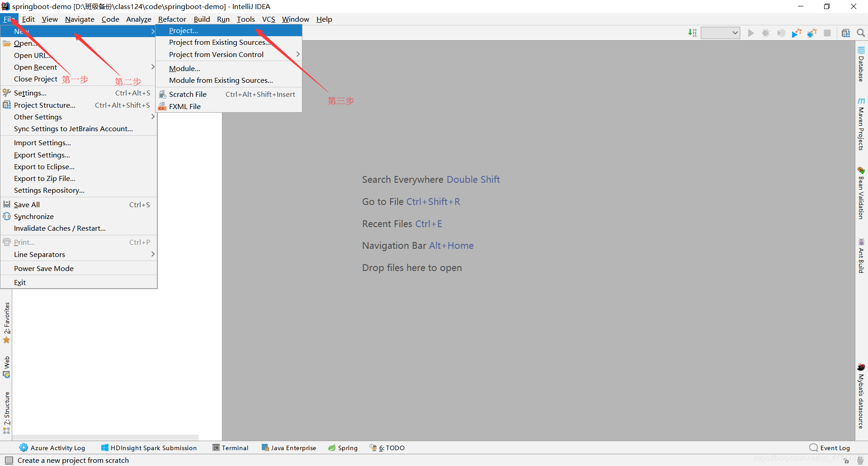Open the Edit menu

click(28, 19)
